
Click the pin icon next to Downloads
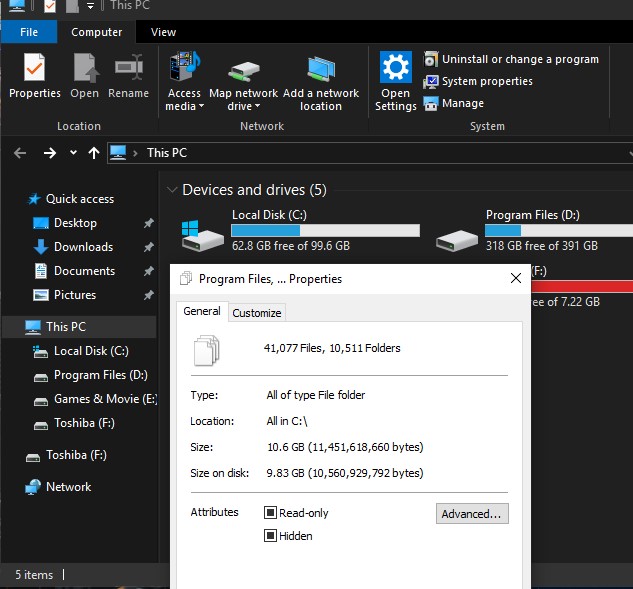pyautogui.click(x=149, y=247)
